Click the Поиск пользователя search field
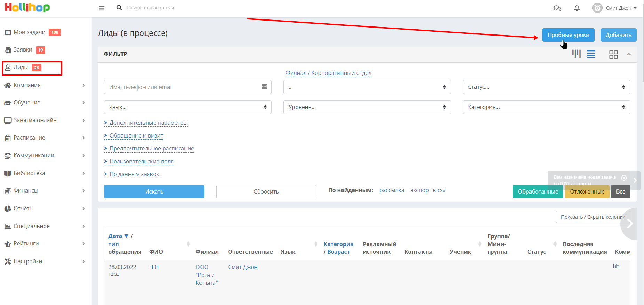This screenshot has height=305, width=644. click(151, 8)
